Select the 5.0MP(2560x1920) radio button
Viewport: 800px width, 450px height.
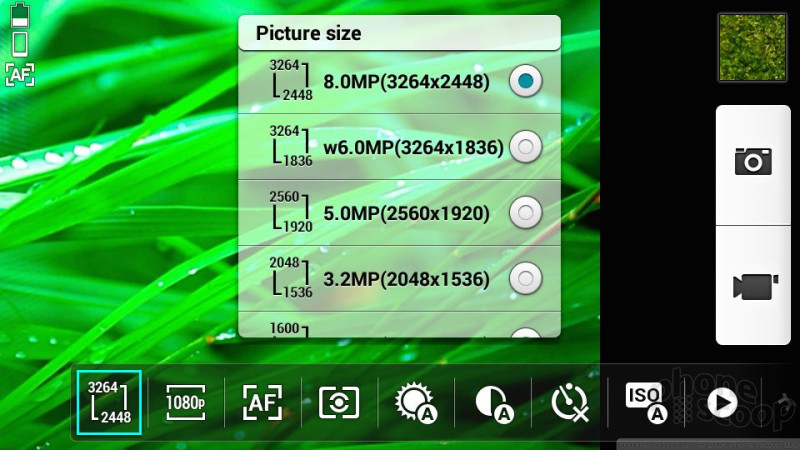(x=526, y=213)
